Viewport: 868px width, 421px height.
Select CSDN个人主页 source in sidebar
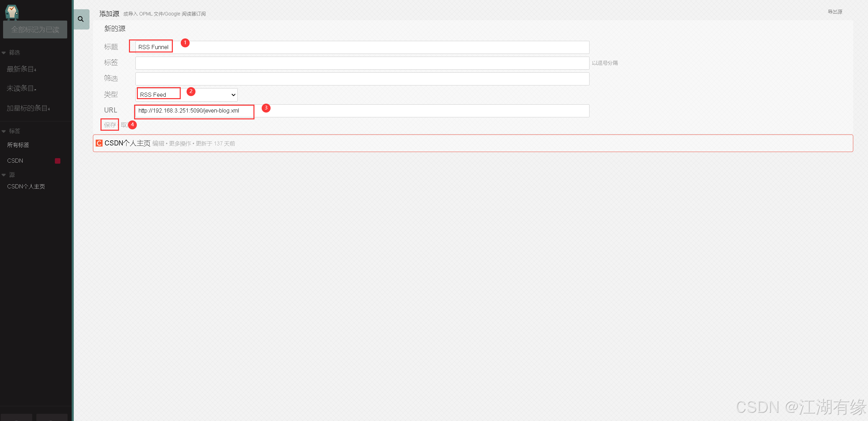[x=26, y=187]
